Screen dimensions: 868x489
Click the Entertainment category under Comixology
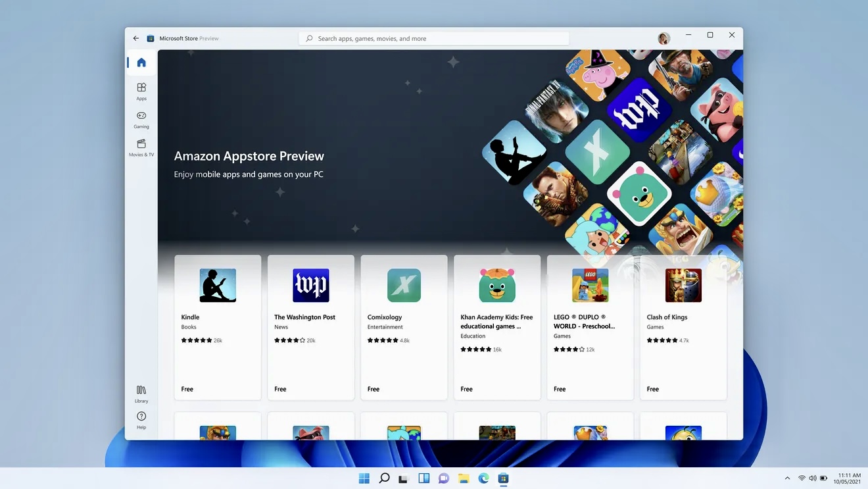[385, 327]
